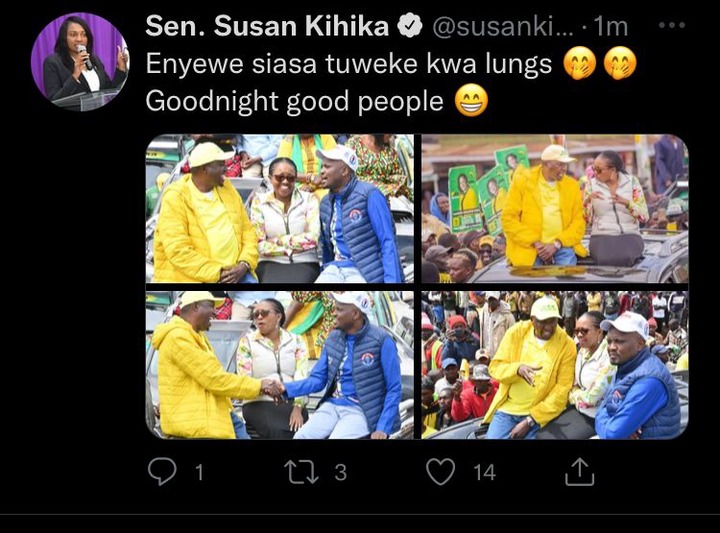Open the 1m timestamp link
Image resolution: width=720 pixels, height=533 pixels.
[x=610, y=26]
